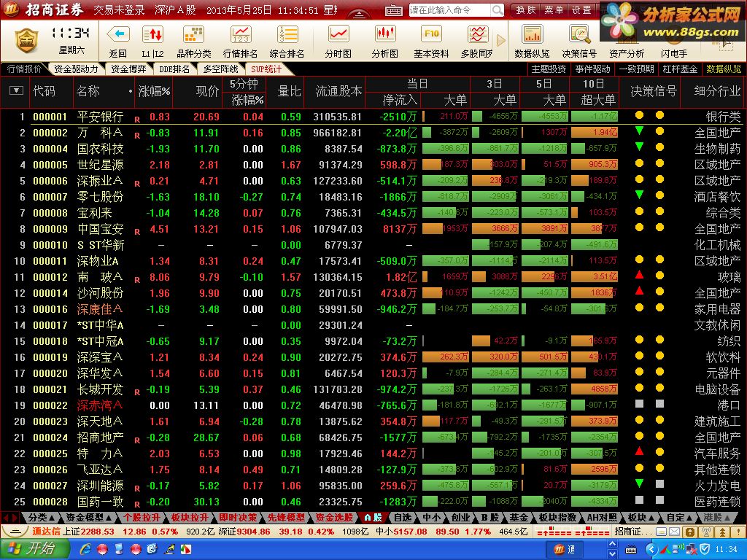The width and height of the screenshot is (747, 560).
Task: Click the 返回 back arrow icon
Action: [118, 34]
